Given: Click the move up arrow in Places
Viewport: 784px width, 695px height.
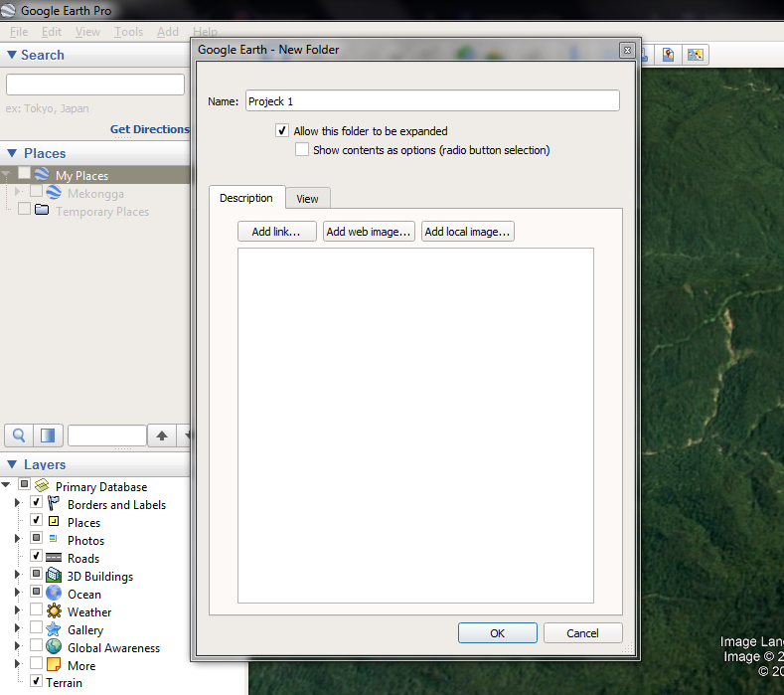Looking at the screenshot, I should point(162,435).
